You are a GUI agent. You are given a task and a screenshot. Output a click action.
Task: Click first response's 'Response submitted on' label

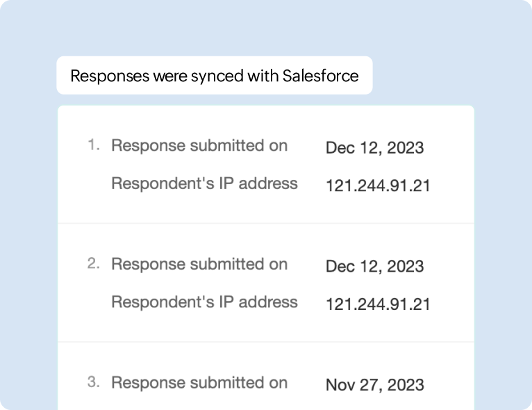coord(199,146)
